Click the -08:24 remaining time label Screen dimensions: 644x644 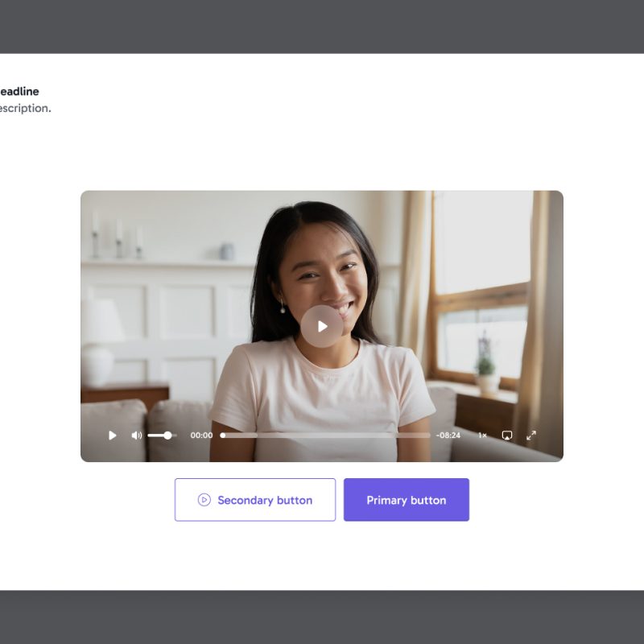click(x=448, y=436)
